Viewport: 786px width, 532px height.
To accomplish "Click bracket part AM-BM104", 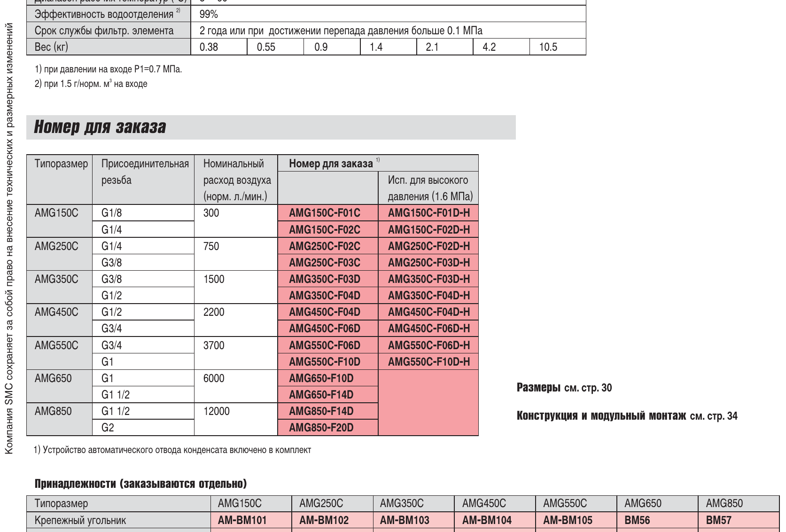I will point(487,520).
